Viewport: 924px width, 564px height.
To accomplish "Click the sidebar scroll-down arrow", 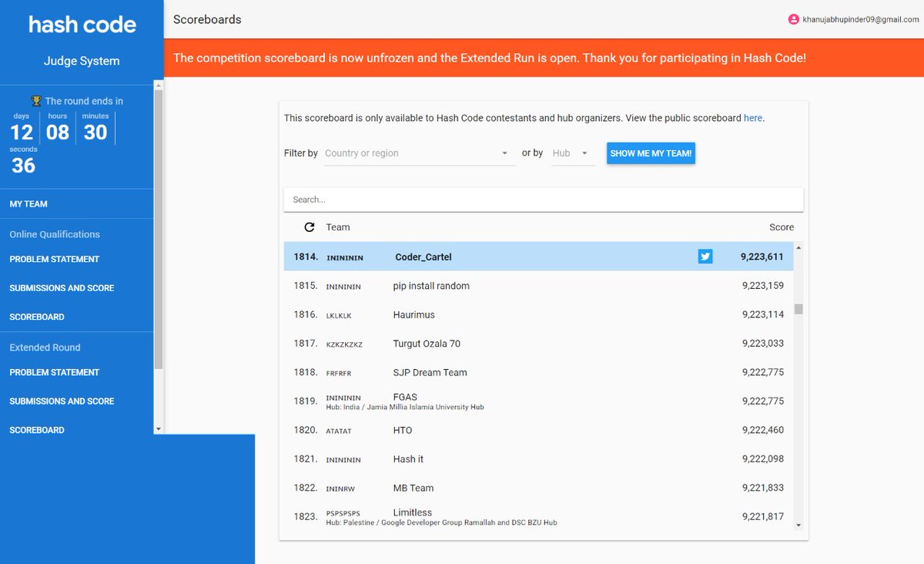I will tap(159, 428).
